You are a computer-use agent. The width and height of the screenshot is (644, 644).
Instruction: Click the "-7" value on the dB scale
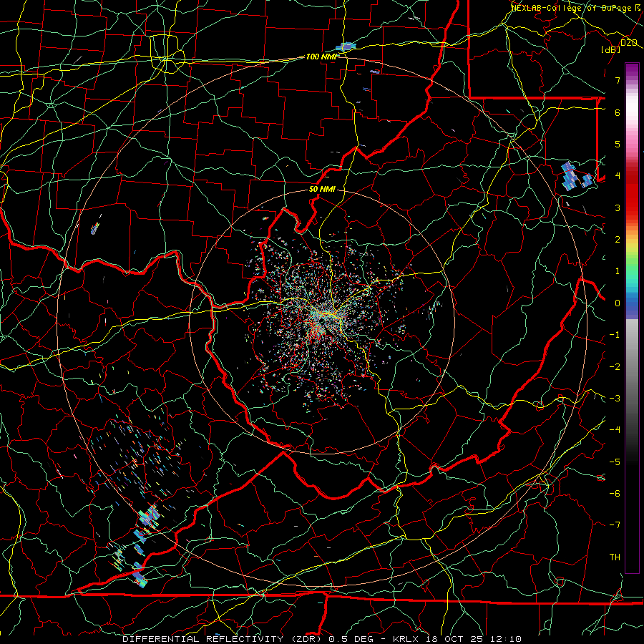tap(615, 525)
